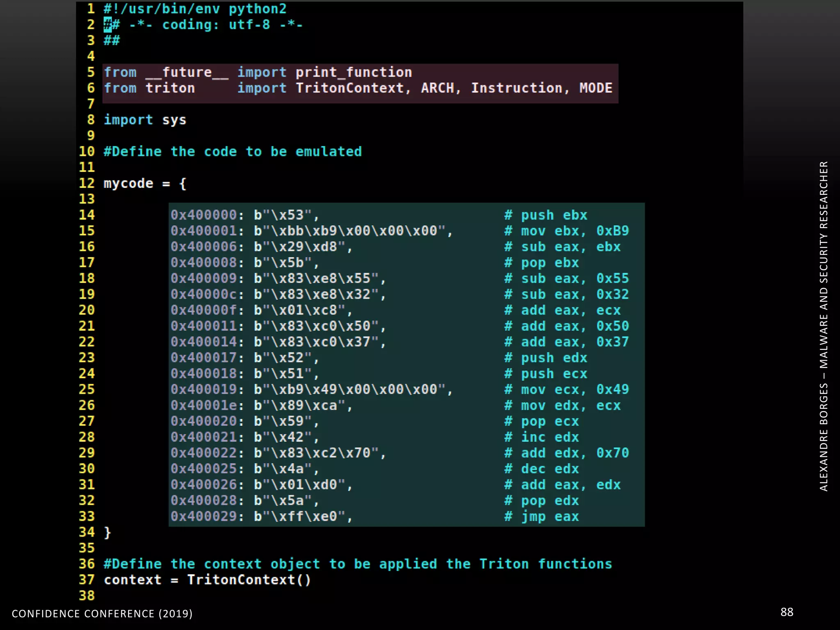Click comment '# jmp eax'
840x630 pixels.
541,517
